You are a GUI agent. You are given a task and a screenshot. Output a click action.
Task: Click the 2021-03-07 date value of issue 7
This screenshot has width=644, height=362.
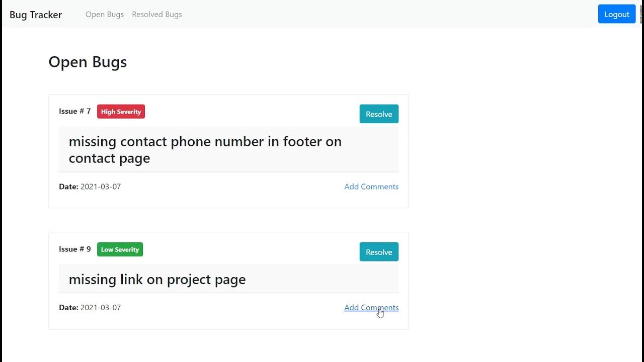[101, 187]
